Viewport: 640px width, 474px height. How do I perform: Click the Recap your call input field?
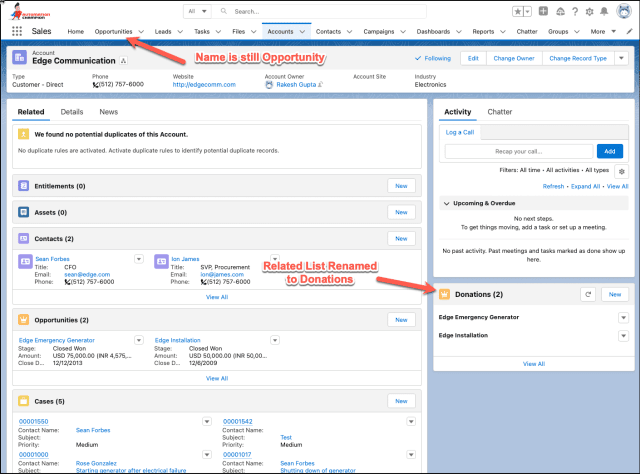tap(518, 151)
